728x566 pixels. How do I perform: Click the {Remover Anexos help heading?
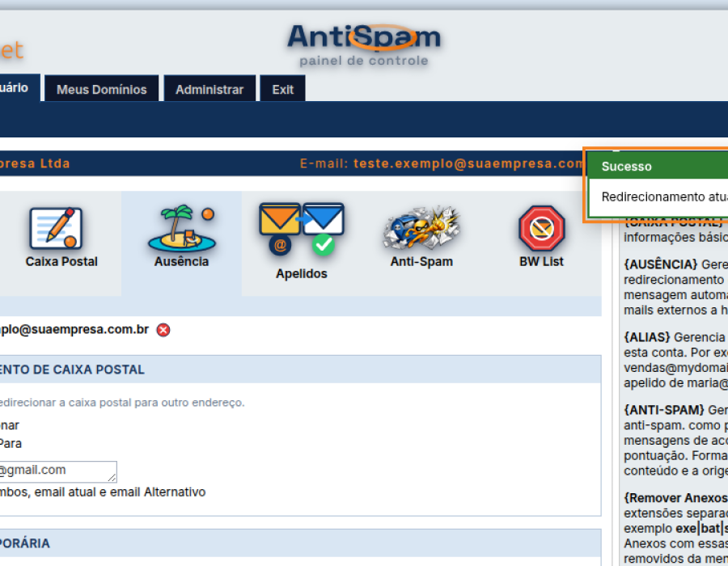click(x=675, y=498)
